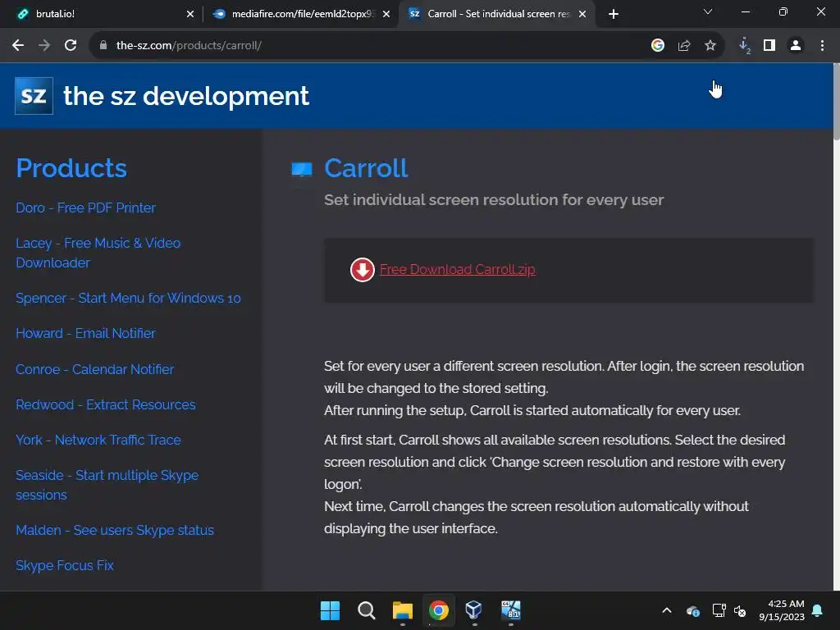Download Carroll.zip via the link
The image size is (840, 630).
pos(457,269)
